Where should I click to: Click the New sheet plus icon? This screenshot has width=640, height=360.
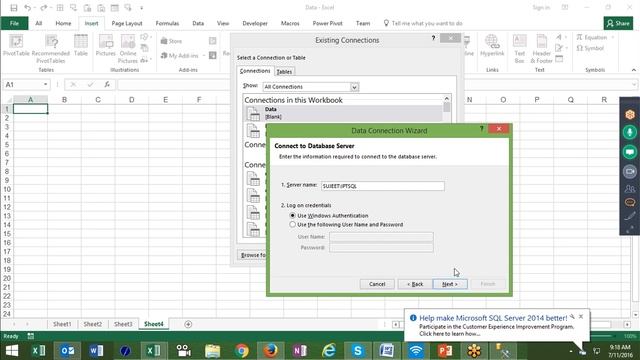(188, 324)
